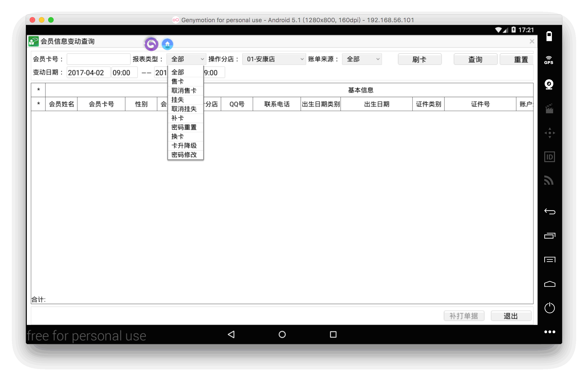Select 取消售卡 from the dropdown list
The image size is (588, 381).
185,91
